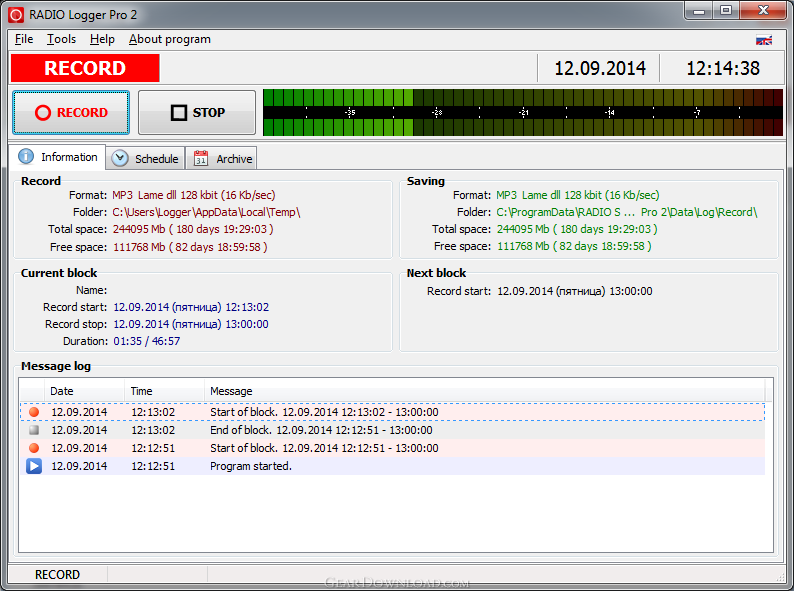Click the red RECORD status banner
794x591 pixels.
(x=85, y=68)
